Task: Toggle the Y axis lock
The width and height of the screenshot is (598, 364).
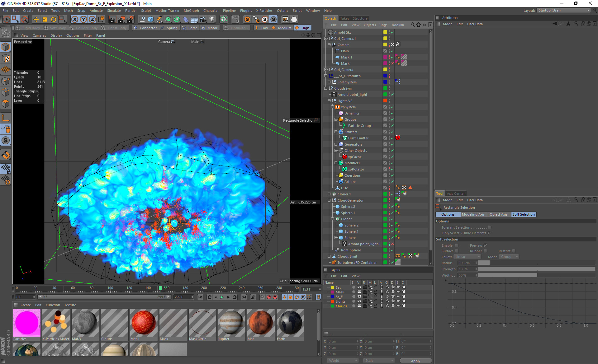Action: (83, 19)
